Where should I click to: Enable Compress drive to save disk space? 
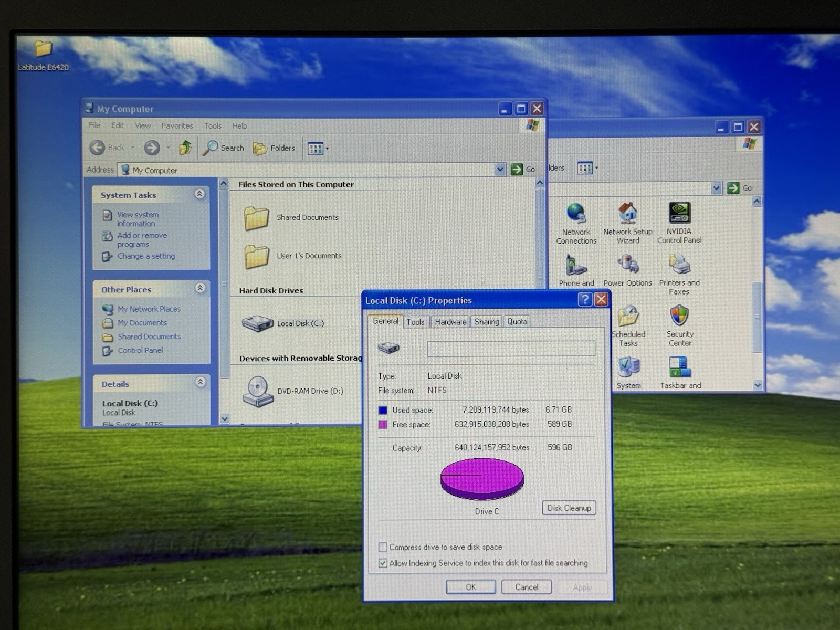point(383,547)
